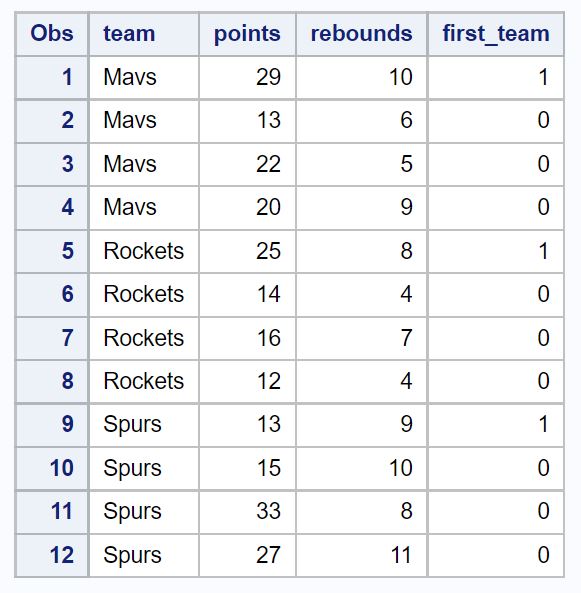581x593 pixels.
Task: Select rebounds value 11 in last row
Action: point(362,555)
